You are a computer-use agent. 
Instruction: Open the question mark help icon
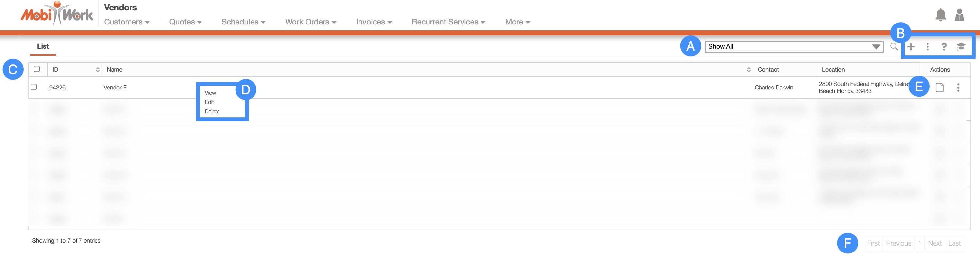point(944,47)
